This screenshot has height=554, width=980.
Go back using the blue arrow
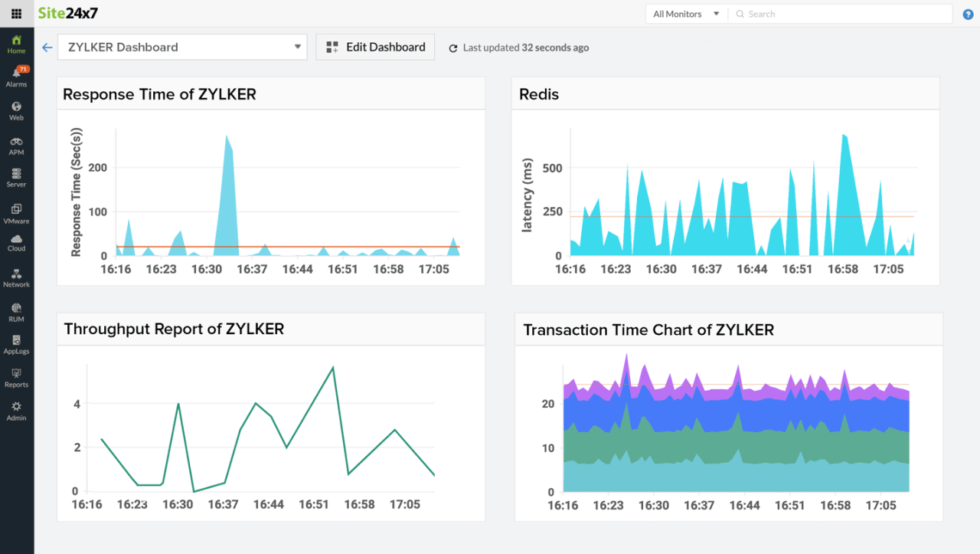[47, 47]
